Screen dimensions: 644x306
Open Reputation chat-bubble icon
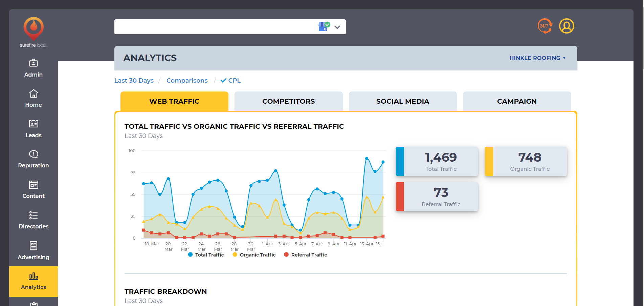(34, 154)
